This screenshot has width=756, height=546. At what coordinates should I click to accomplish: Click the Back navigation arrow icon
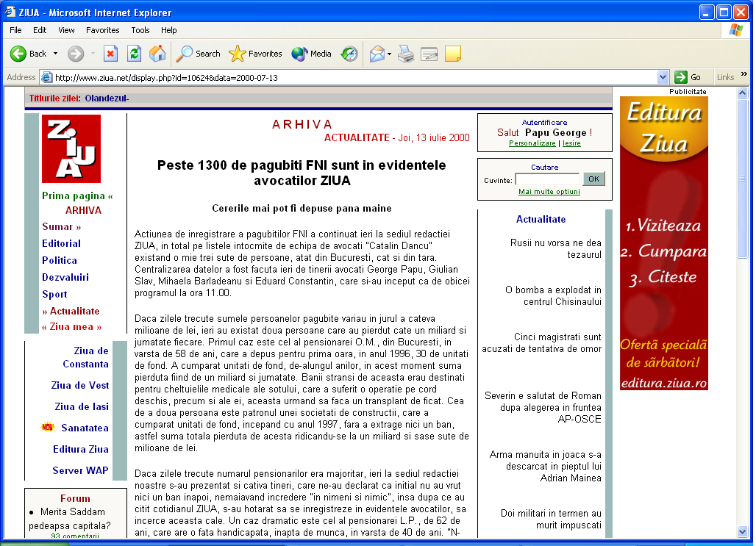[18, 54]
